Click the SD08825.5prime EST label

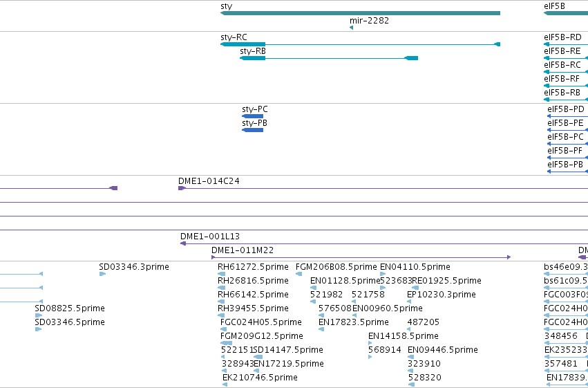point(70,308)
